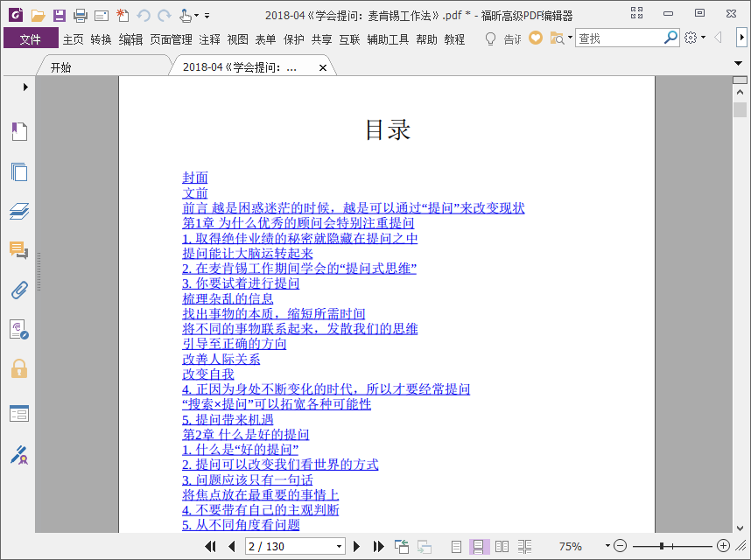
Task: Toggle continuous facing view mode
Action: (524, 546)
